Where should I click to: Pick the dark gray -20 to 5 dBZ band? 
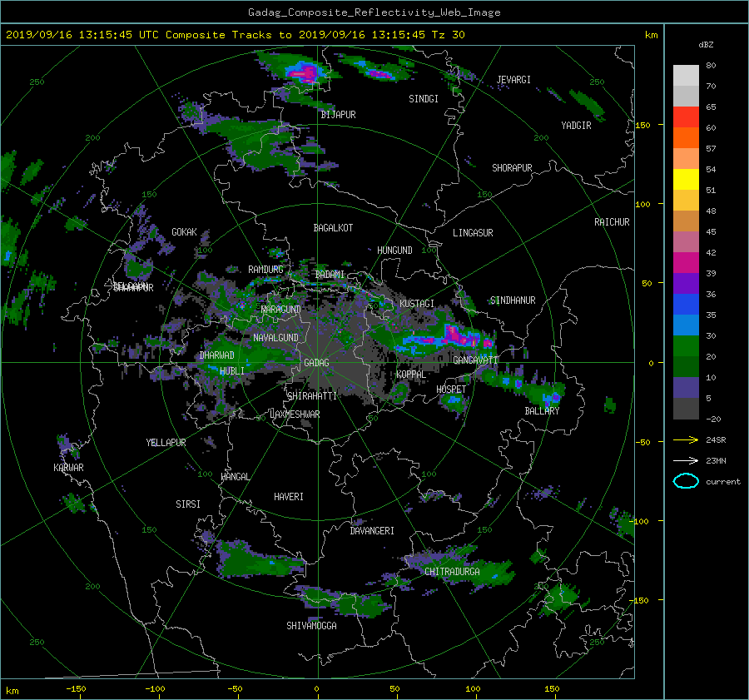click(686, 409)
